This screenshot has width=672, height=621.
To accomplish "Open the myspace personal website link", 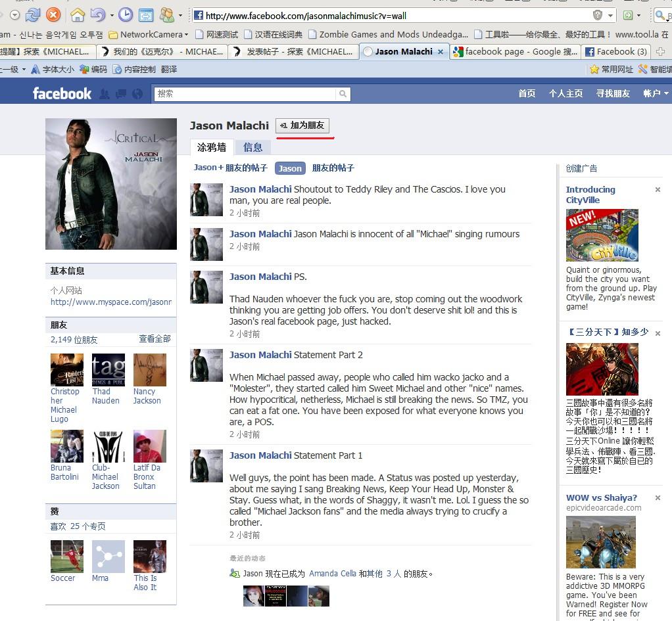I will 111,302.
